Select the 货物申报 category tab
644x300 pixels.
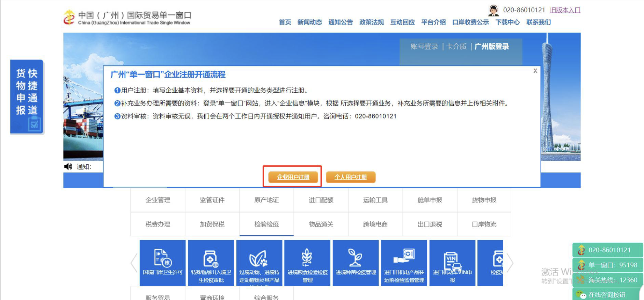pyautogui.click(x=484, y=200)
